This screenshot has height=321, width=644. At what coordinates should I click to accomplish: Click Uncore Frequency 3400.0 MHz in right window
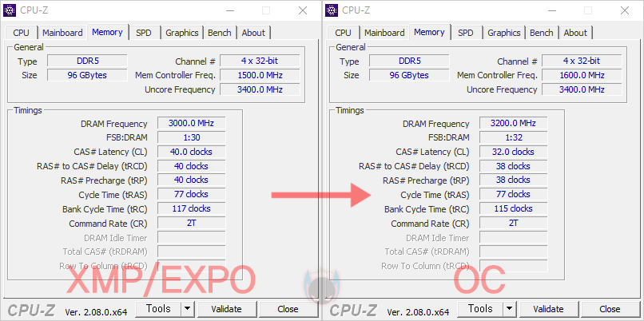tap(582, 89)
